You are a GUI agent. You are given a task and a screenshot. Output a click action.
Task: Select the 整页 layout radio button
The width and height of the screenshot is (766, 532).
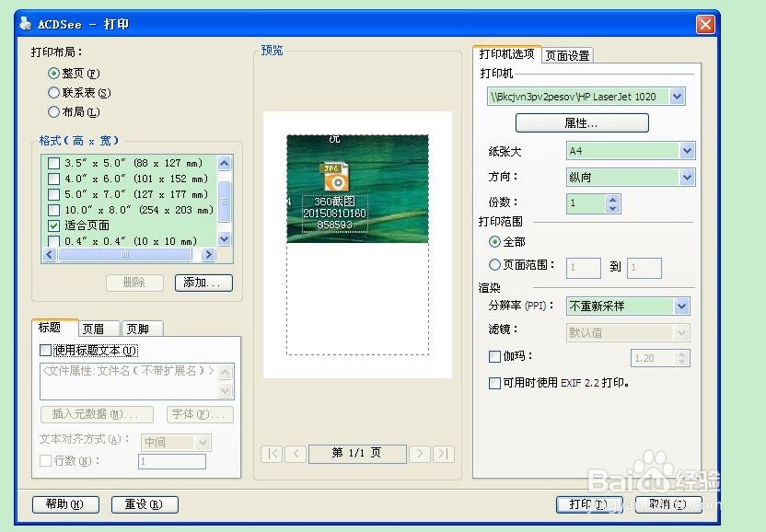(53, 74)
